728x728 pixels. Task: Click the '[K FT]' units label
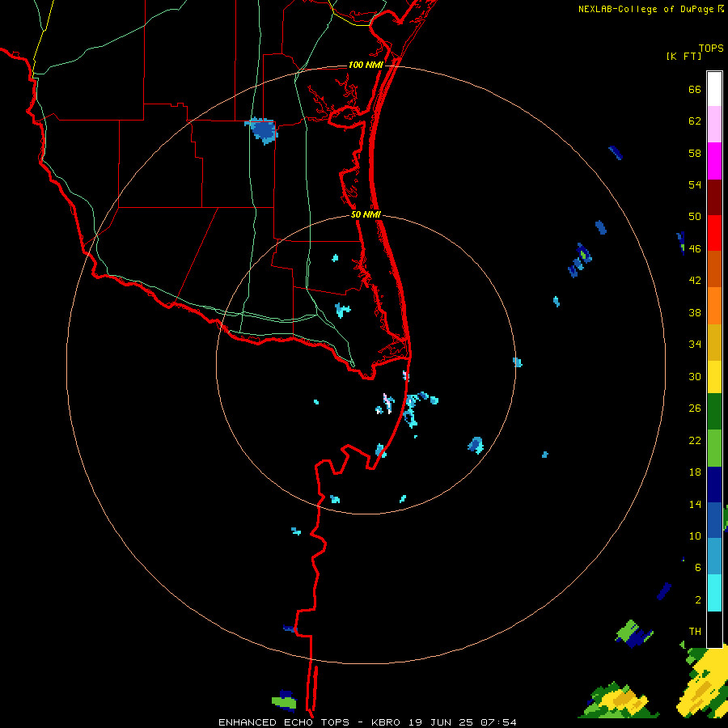pyautogui.click(x=684, y=56)
